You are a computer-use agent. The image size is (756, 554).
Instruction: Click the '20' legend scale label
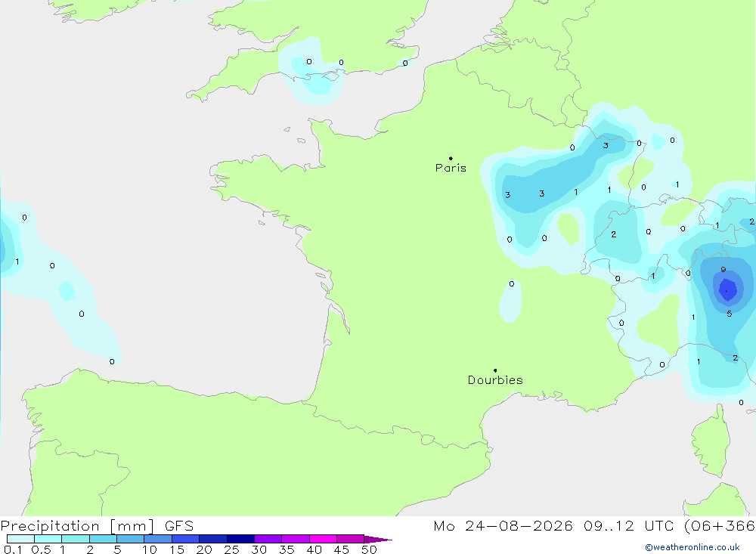pyautogui.click(x=204, y=549)
